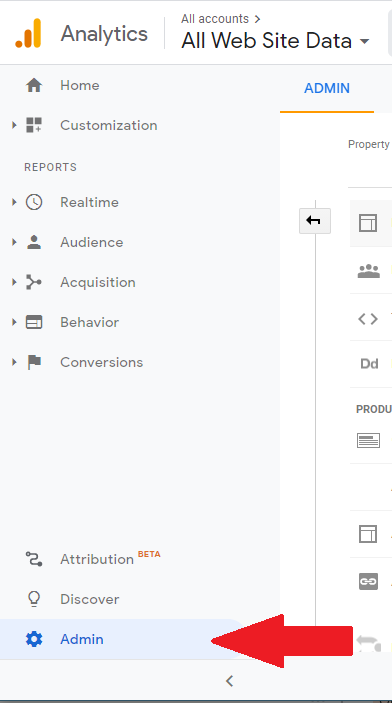The image size is (392, 703).
Task: Expand the Behavior reports arrow
Action: click(x=14, y=322)
